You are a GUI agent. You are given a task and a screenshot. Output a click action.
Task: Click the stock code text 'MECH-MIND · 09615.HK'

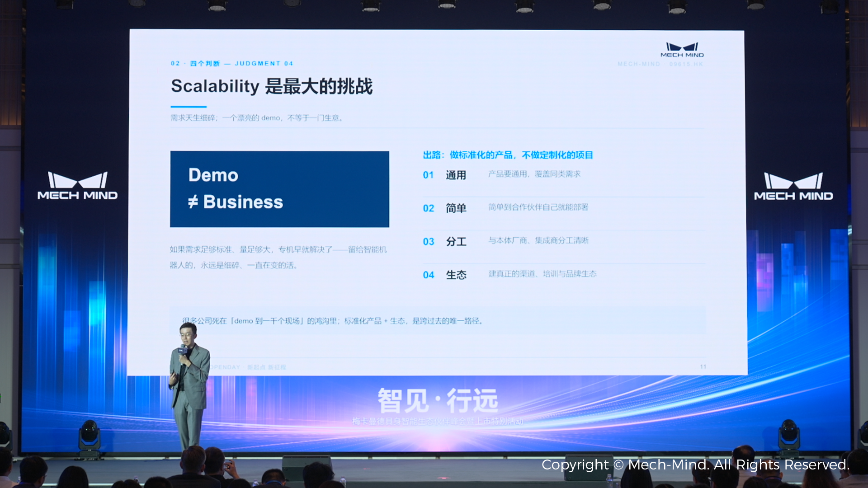660,64
